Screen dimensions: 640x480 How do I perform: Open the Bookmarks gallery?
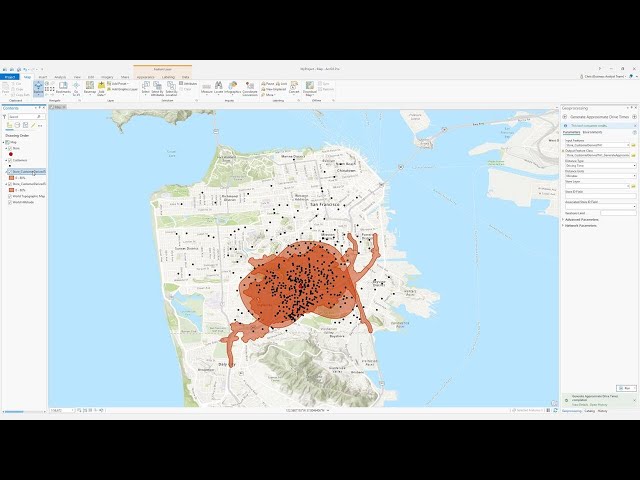coord(63,88)
